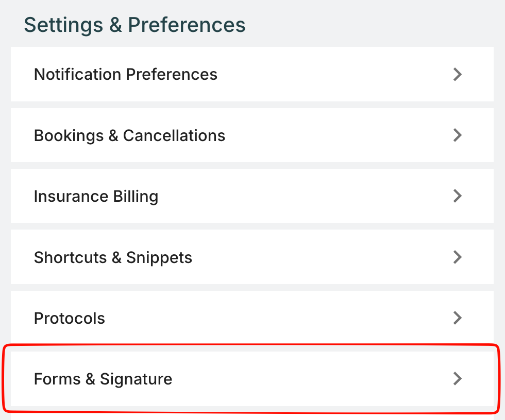Image resolution: width=505 pixels, height=420 pixels.
Task: Select the Bookings & Cancellations label
Action: (129, 135)
